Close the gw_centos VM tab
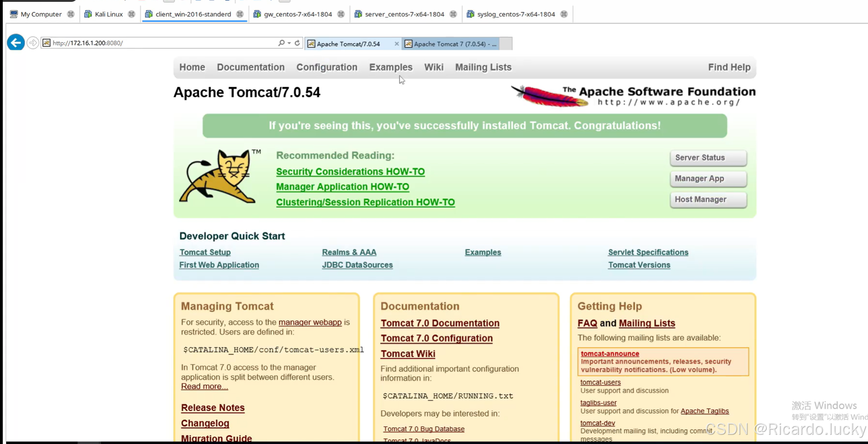This screenshot has height=444, width=868. tap(341, 14)
